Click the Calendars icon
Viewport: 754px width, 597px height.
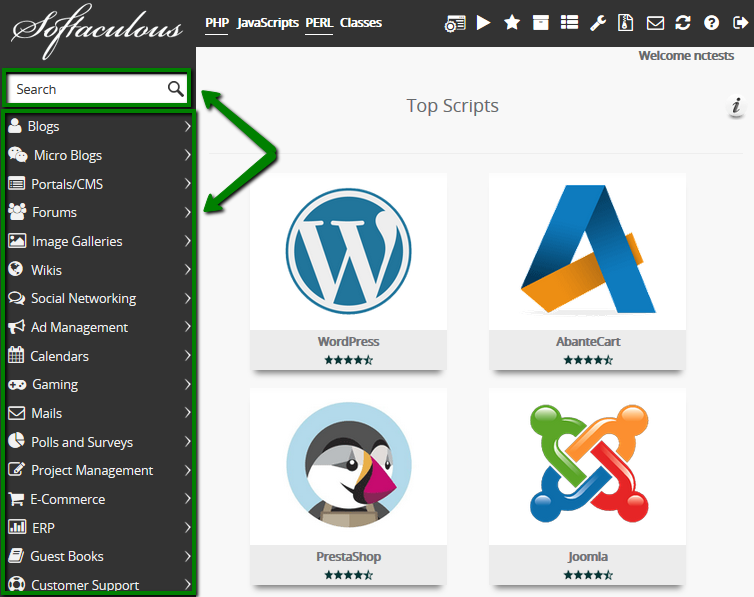coord(16,355)
